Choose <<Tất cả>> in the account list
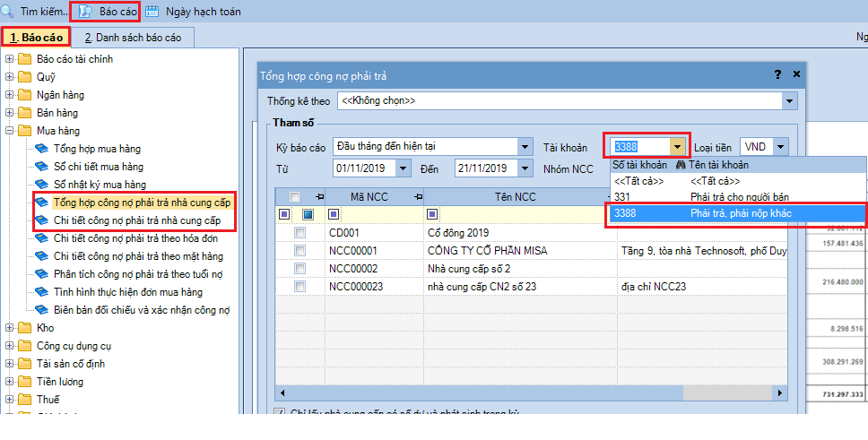The height and width of the screenshot is (440, 868). 737,181
